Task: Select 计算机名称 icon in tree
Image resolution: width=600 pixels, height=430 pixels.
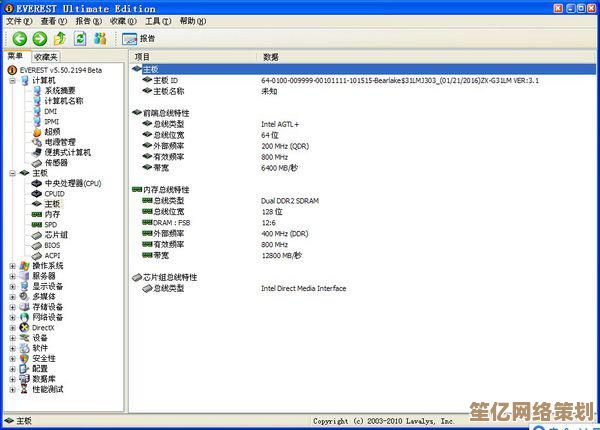Action: pos(37,101)
